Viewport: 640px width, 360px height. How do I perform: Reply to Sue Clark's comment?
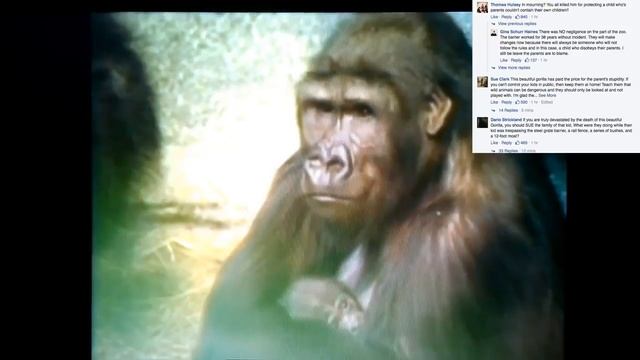(x=507, y=102)
